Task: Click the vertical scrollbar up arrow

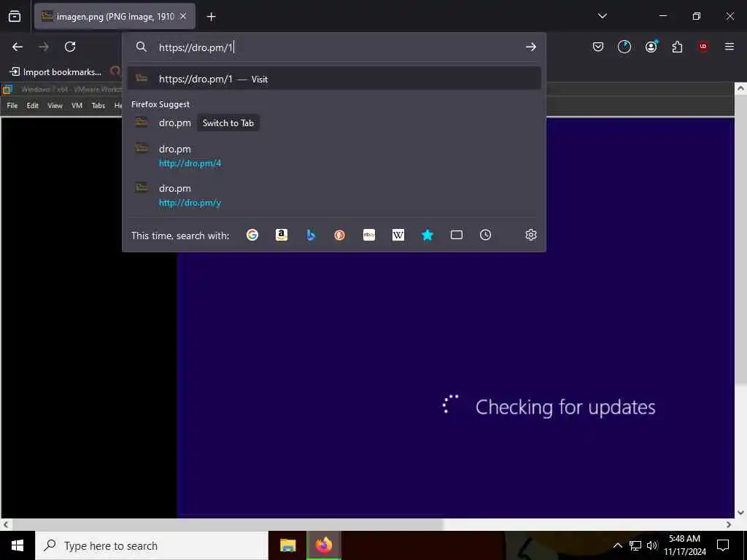Action: point(740,88)
